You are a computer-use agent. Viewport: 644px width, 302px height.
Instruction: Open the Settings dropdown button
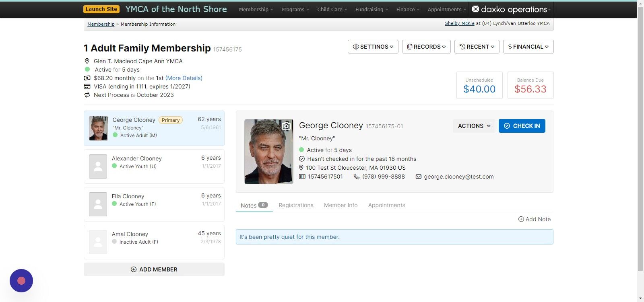[x=373, y=47]
